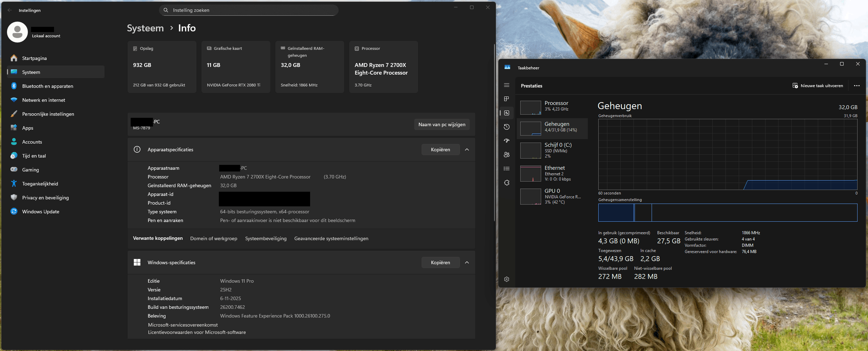Viewport: 868px width, 351px height.
Task: Open the Services page in Taakbeheer
Action: click(x=507, y=183)
